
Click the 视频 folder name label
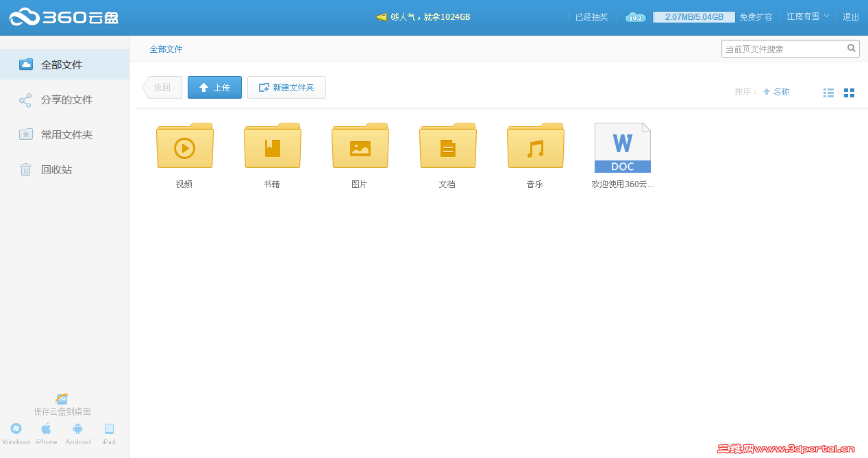point(184,184)
